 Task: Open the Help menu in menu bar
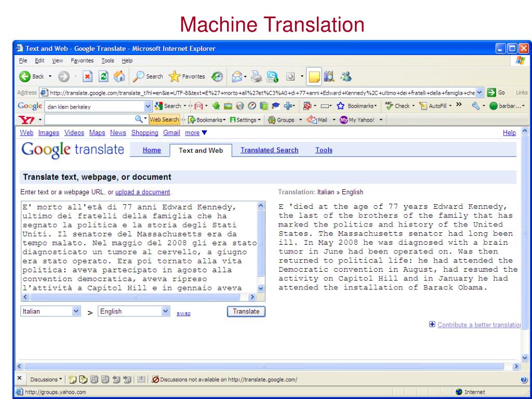(127, 60)
